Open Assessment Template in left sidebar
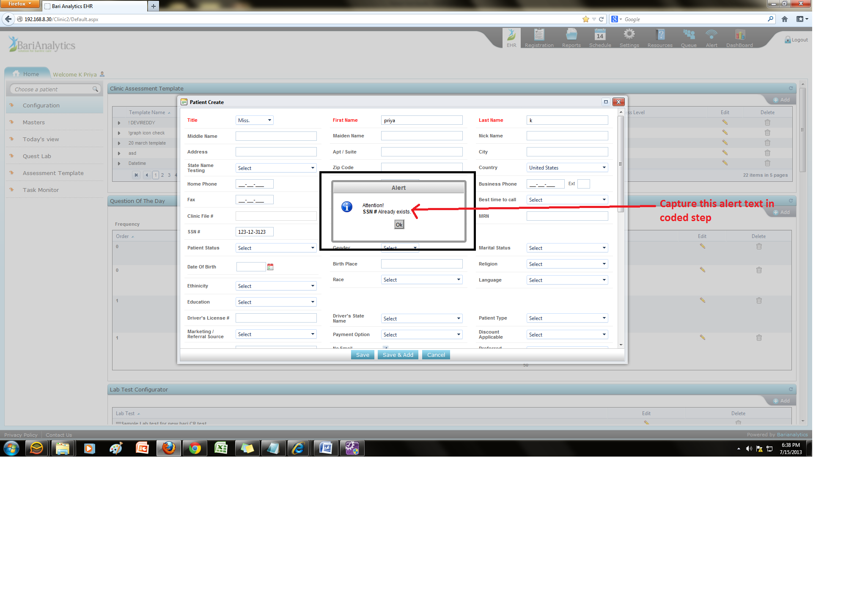868x613 pixels. click(53, 173)
